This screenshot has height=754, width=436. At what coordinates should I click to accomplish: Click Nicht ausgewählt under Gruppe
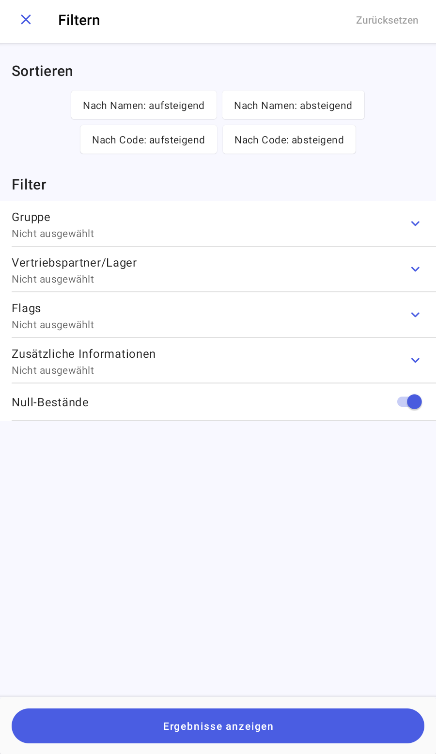53,234
